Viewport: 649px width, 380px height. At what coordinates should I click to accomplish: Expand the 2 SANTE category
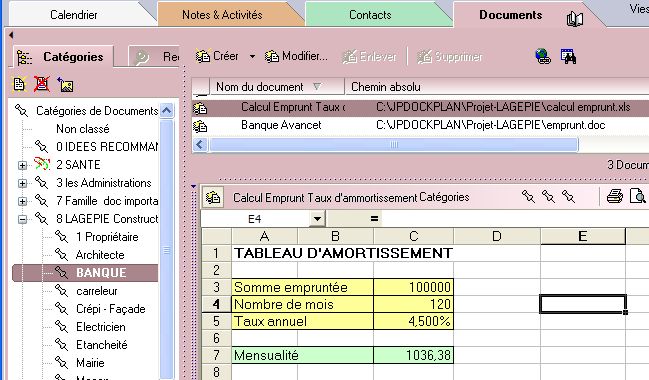[x=22, y=165]
